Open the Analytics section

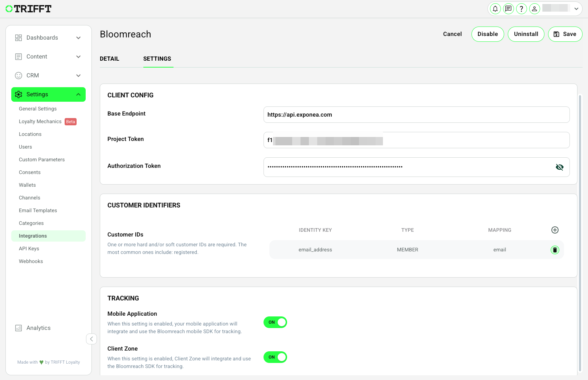point(38,328)
